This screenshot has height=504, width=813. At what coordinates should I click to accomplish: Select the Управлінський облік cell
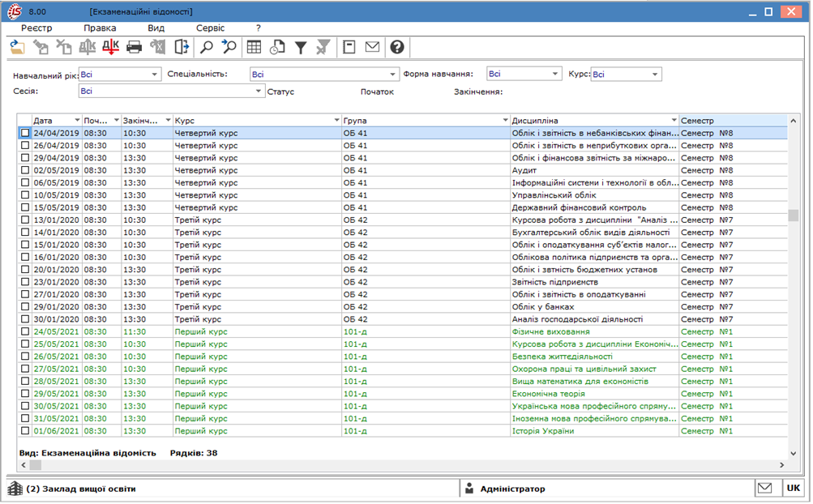coord(595,195)
